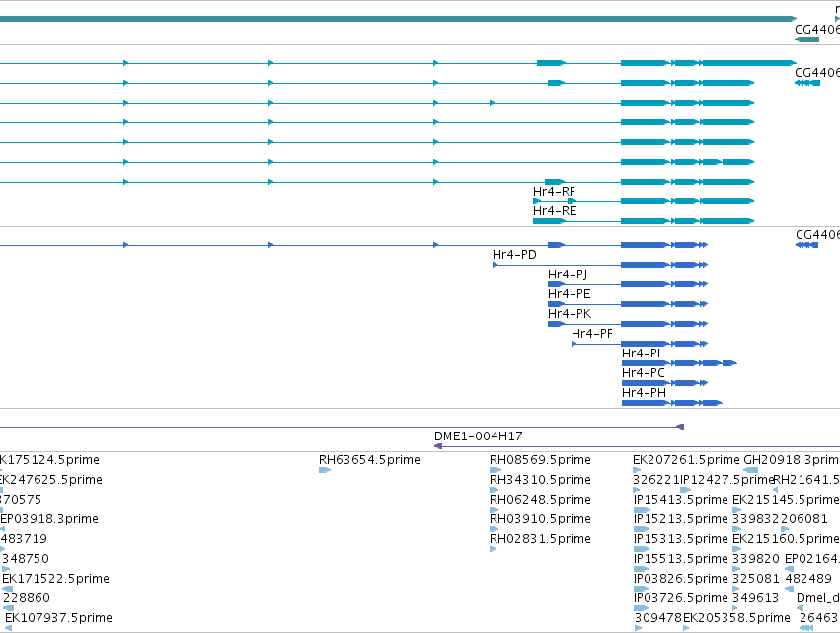Screen dimensions: 840x633
Task: Open the Hr4-PJ protein label
Action: point(568,275)
